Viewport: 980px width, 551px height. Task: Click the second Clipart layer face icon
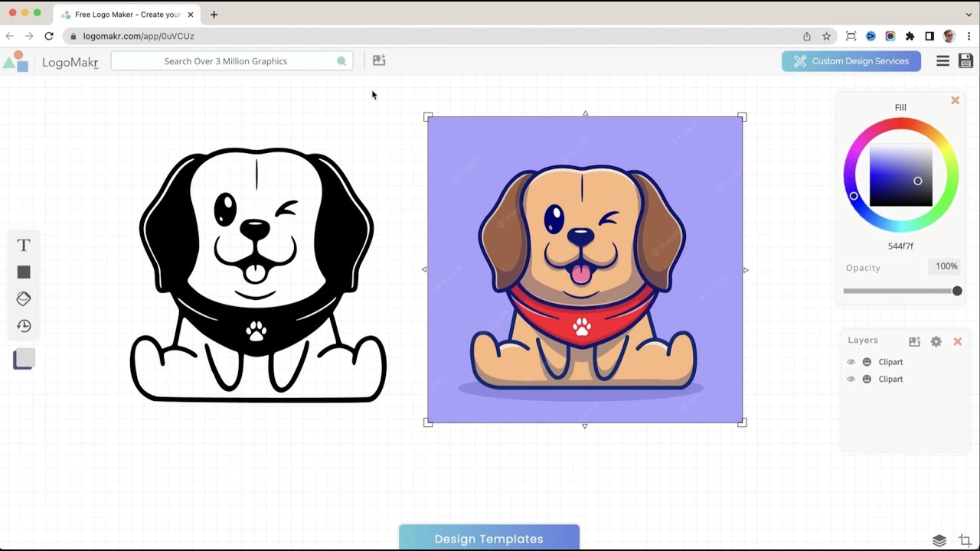point(867,379)
